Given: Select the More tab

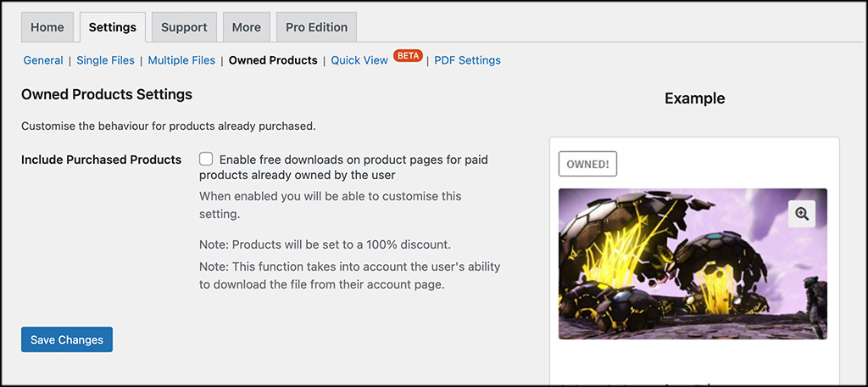Looking at the screenshot, I should (x=247, y=27).
